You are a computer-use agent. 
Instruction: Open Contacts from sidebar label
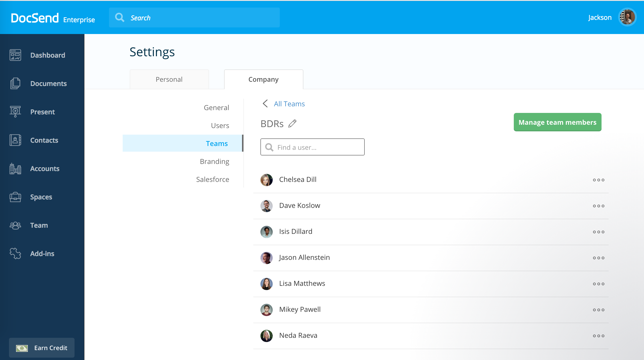(x=44, y=140)
